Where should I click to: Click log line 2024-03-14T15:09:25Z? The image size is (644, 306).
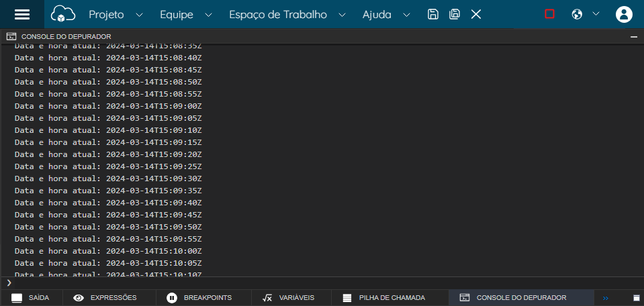pos(108,166)
